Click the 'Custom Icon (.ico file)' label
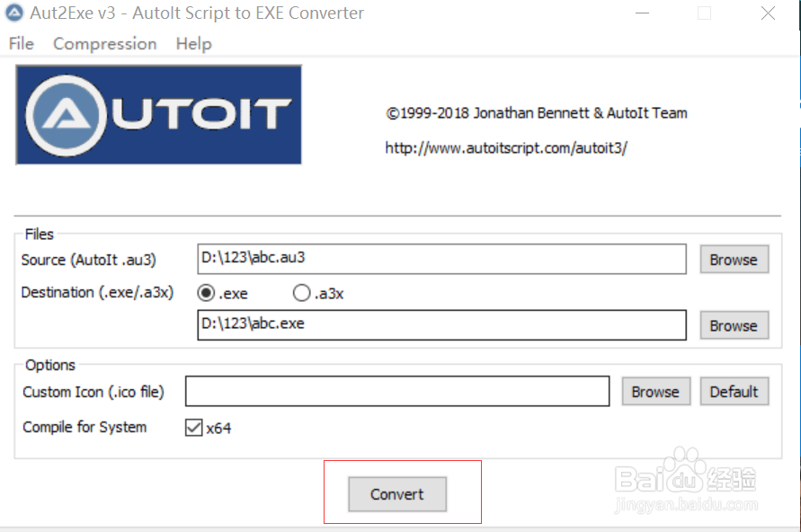 (x=93, y=392)
